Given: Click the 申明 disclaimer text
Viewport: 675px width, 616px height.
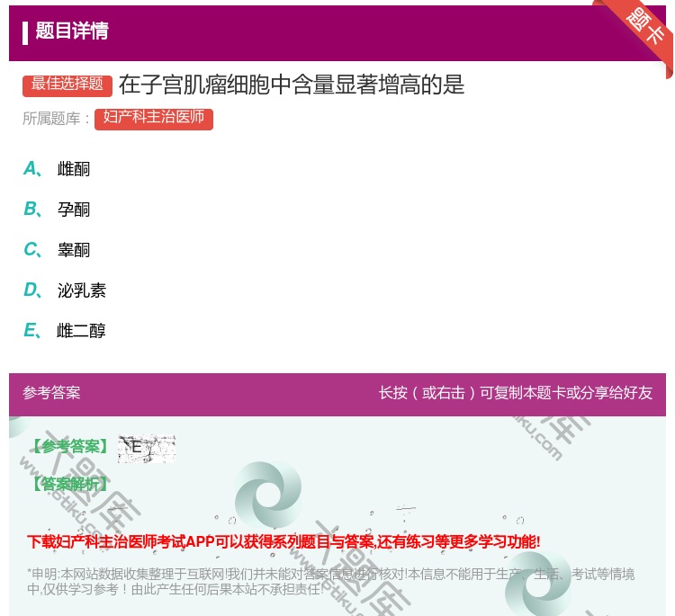Looking at the screenshot, I should coord(330,582).
